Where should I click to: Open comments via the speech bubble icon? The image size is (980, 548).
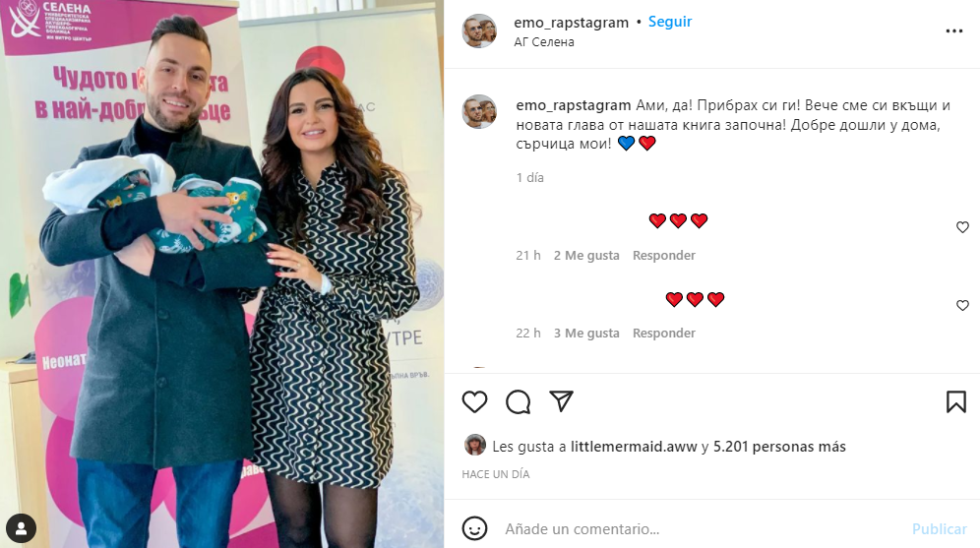[519, 401]
